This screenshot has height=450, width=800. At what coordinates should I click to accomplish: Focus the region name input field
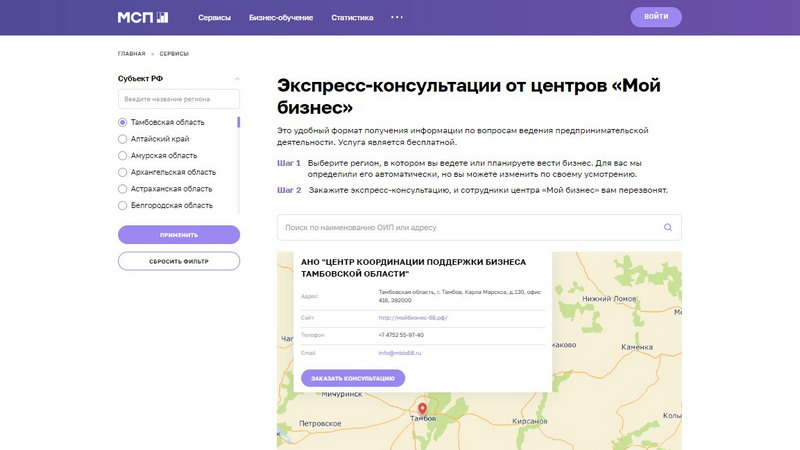point(179,99)
